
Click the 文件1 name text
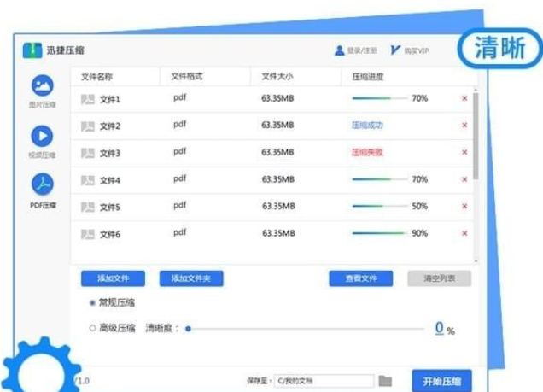[x=110, y=100]
